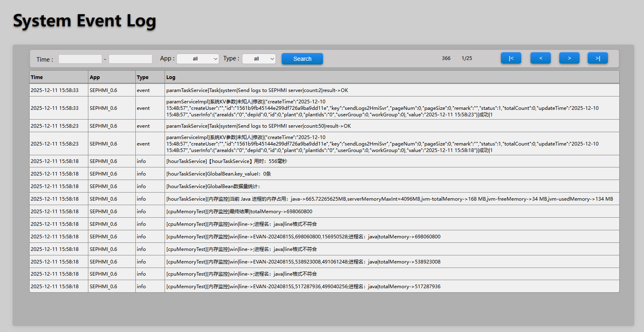The width and height of the screenshot is (644, 332).
Task: Click the Time column header
Action: tap(37, 77)
